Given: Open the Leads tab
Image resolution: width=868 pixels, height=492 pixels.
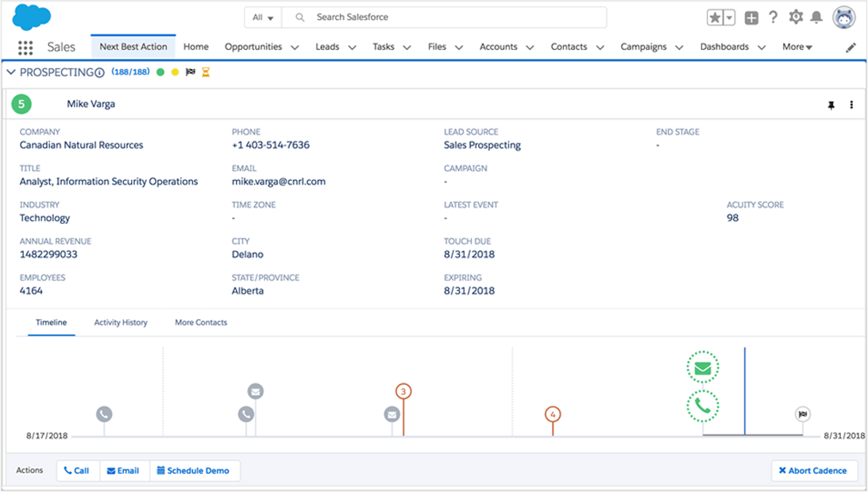Looking at the screenshot, I should [327, 47].
